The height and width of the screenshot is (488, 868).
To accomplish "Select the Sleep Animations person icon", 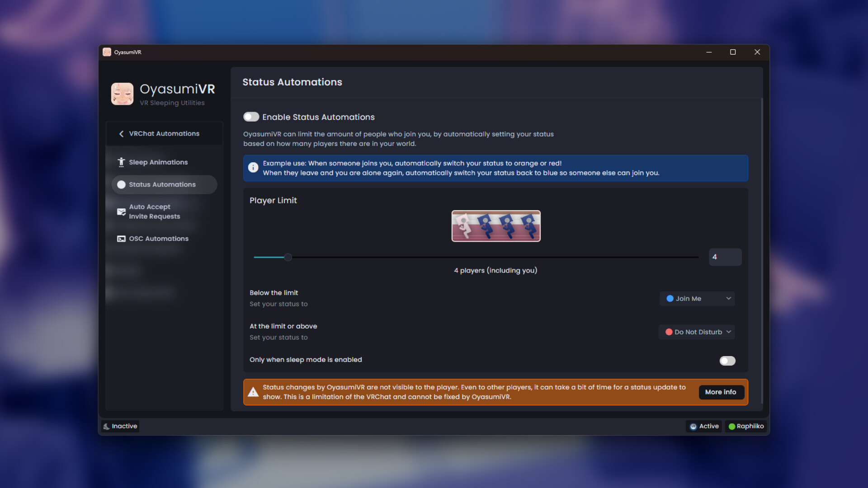I will [x=121, y=162].
